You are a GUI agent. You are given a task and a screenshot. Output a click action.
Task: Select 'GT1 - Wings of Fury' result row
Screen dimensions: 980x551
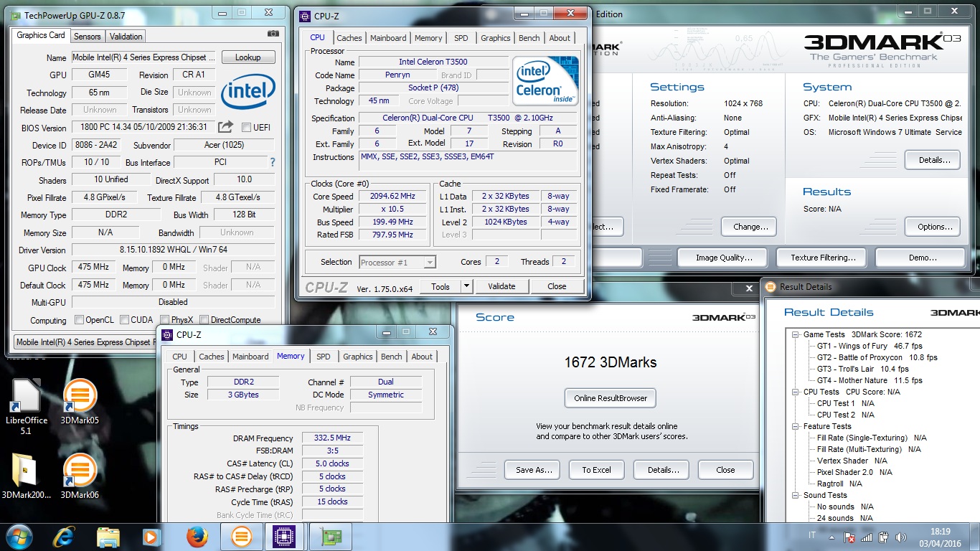870,346
